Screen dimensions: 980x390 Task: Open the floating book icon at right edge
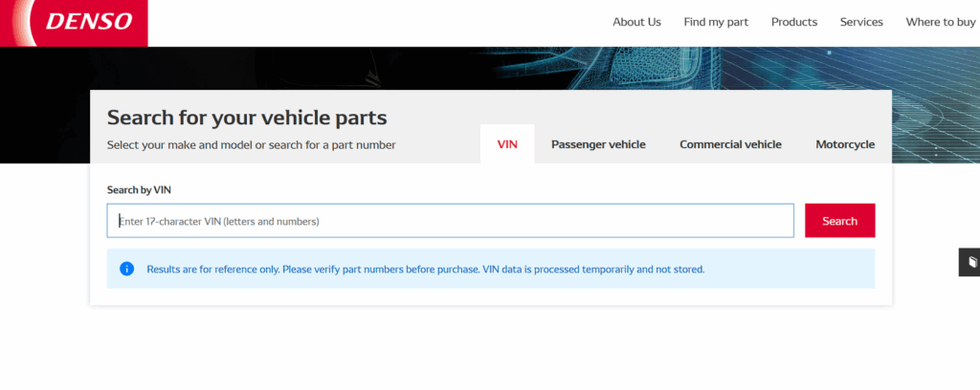(970, 261)
